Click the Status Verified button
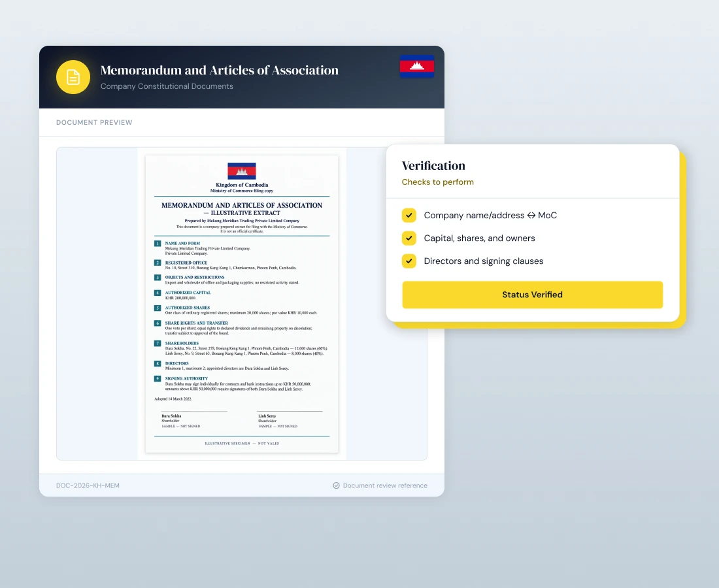The height and width of the screenshot is (588, 719). [532, 295]
